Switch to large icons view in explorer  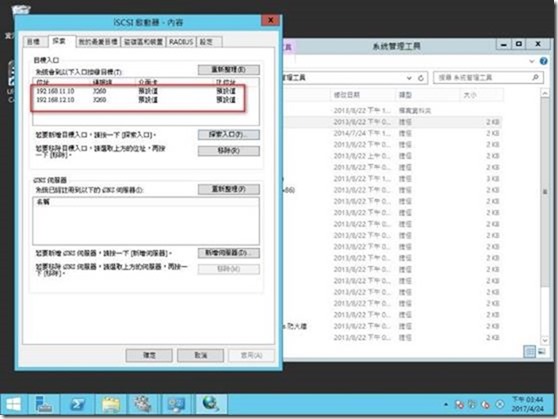tap(542, 351)
